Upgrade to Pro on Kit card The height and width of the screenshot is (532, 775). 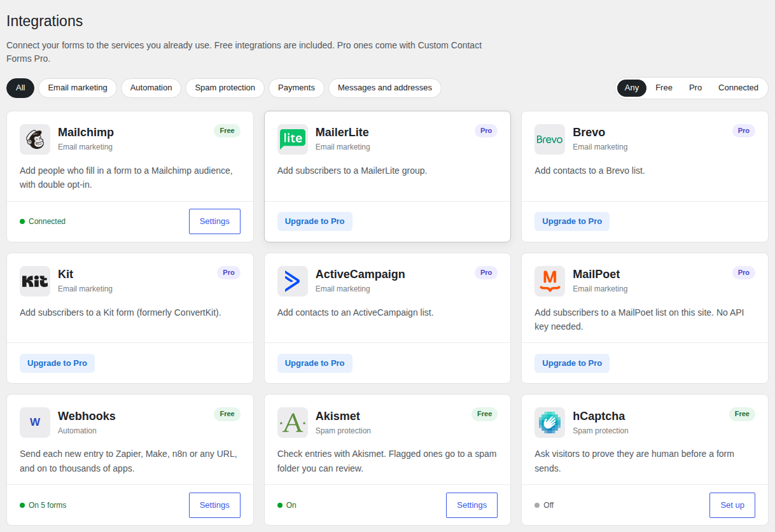pyautogui.click(x=57, y=363)
